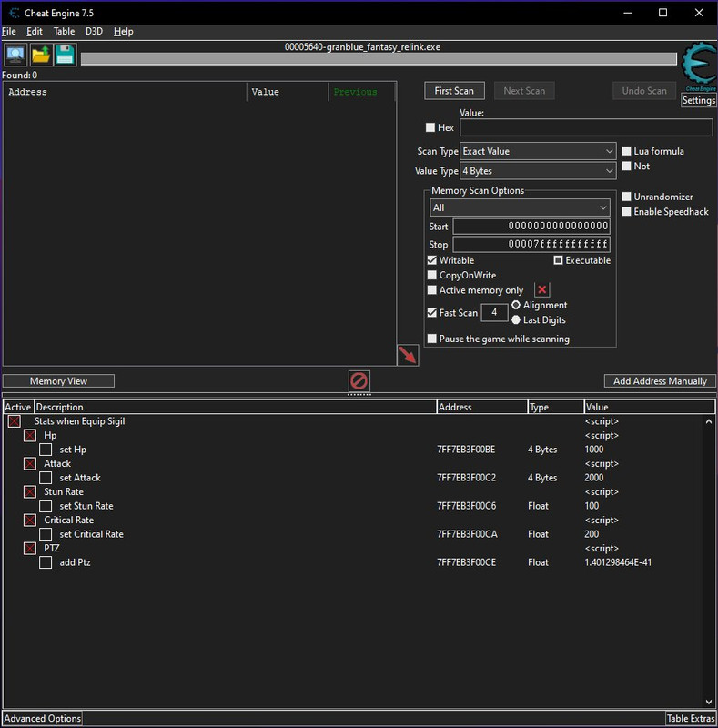Screen dimensions: 718x728
Task: Open Table Extras
Action: [691, 718]
